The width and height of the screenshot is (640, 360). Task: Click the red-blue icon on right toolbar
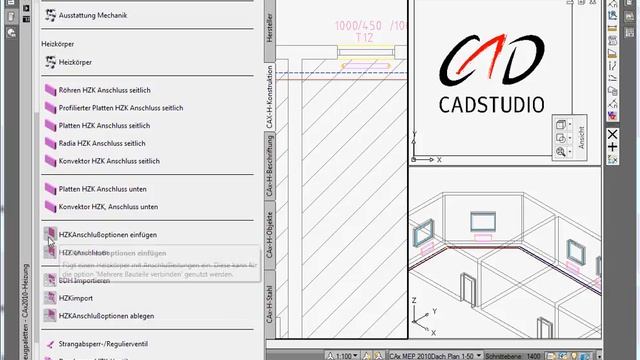tap(612, 116)
